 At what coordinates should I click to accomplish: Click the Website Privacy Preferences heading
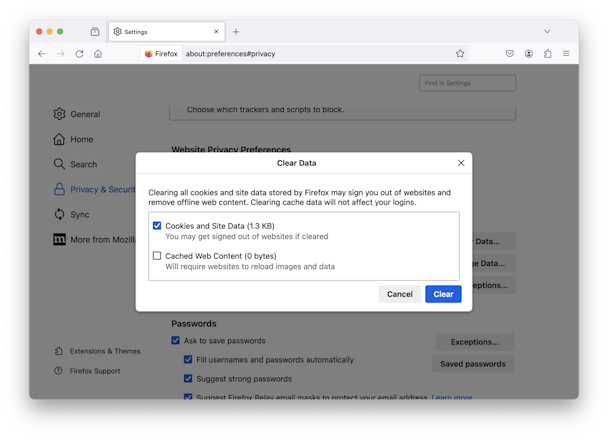[231, 149]
